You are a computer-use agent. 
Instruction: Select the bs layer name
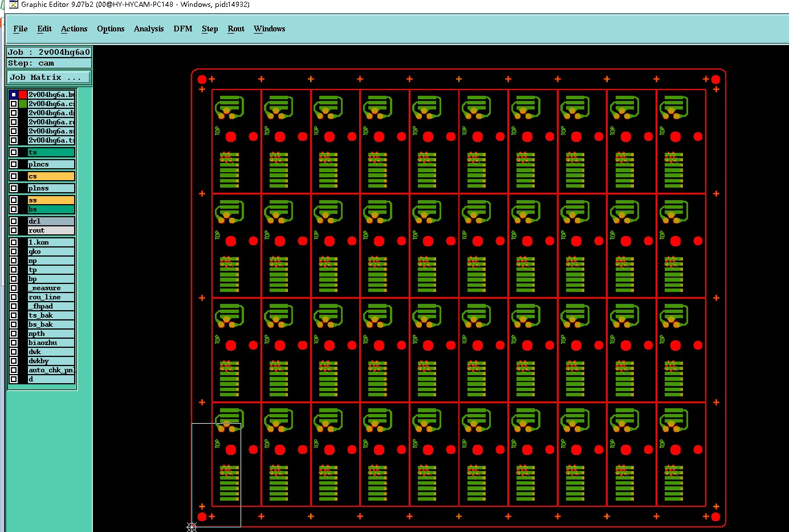(x=51, y=209)
